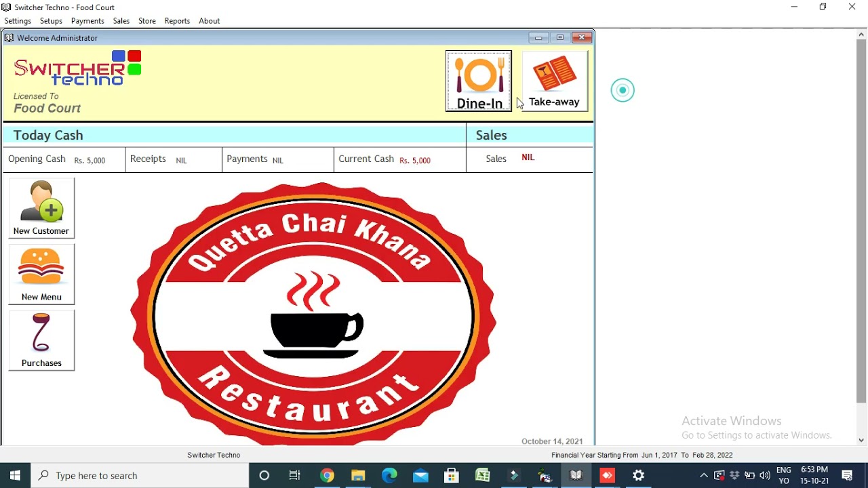Open the Take-away order screen
This screenshot has height=488, width=868.
click(x=555, y=81)
